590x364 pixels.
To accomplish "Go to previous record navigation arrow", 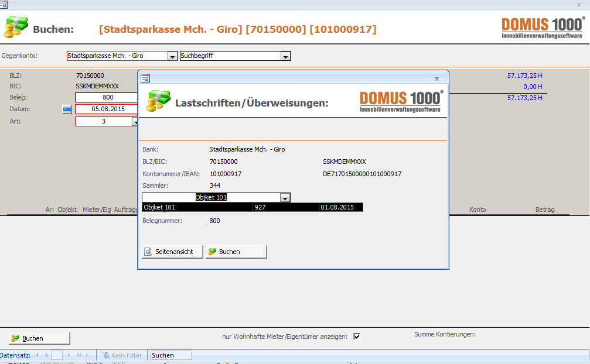I will click(x=46, y=355).
